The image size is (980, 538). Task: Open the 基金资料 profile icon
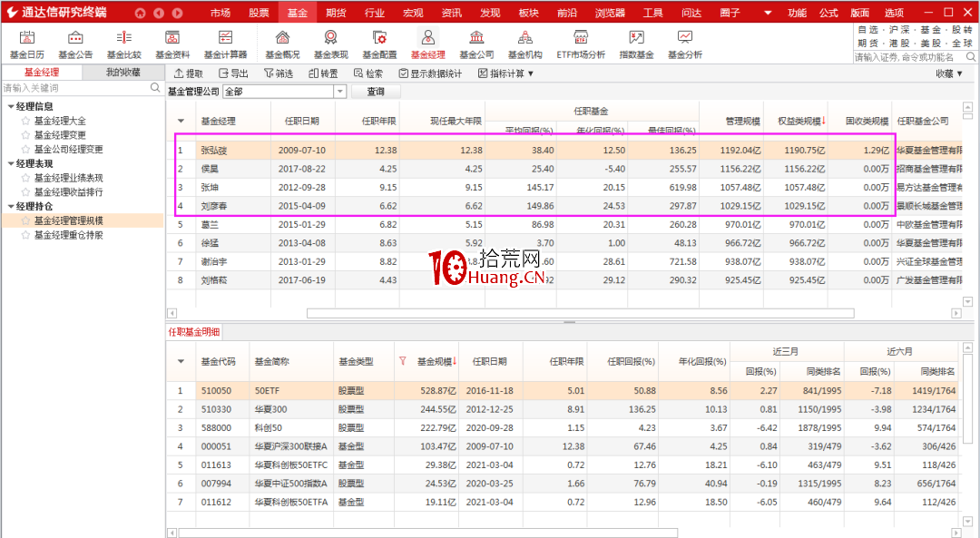click(171, 44)
